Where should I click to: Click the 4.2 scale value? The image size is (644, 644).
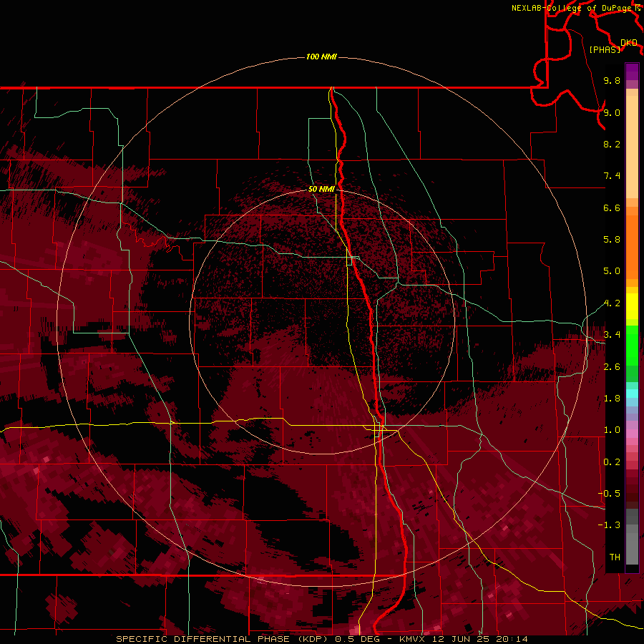pyautogui.click(x=612, y=303)
